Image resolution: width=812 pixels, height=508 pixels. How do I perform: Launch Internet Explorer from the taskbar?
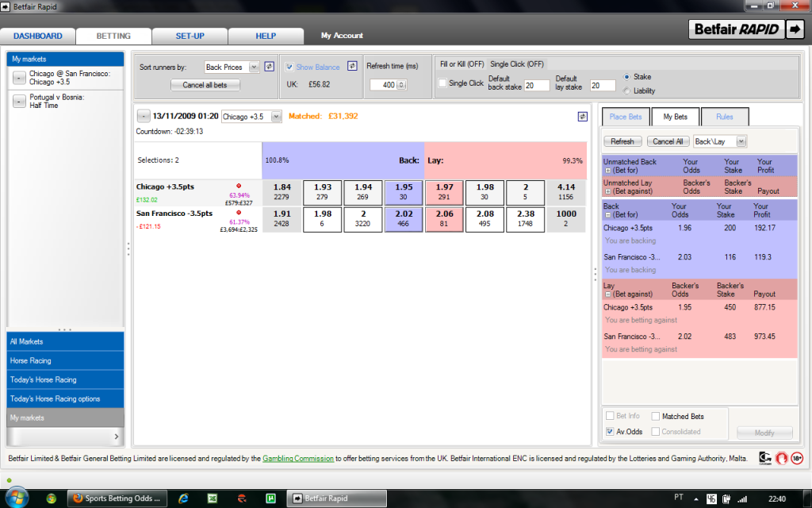click(183, 498)
